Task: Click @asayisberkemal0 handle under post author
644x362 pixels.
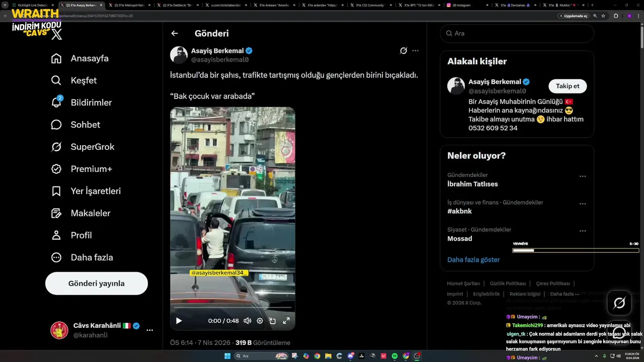Action: click(x=220, y=59)
